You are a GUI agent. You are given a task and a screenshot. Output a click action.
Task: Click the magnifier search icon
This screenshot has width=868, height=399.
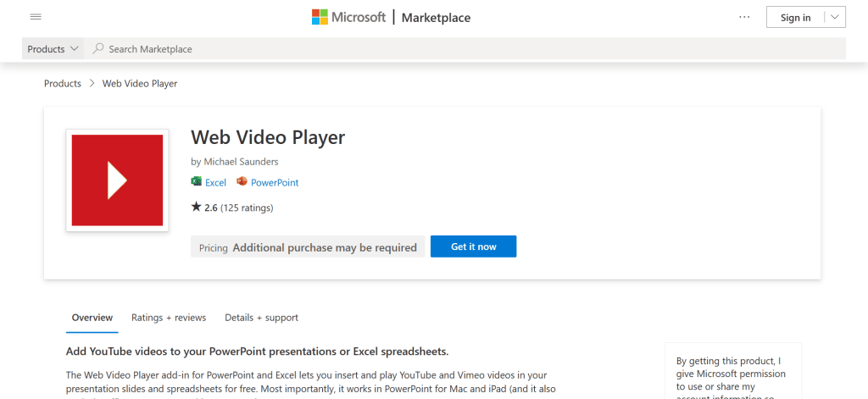coord(98,49)
